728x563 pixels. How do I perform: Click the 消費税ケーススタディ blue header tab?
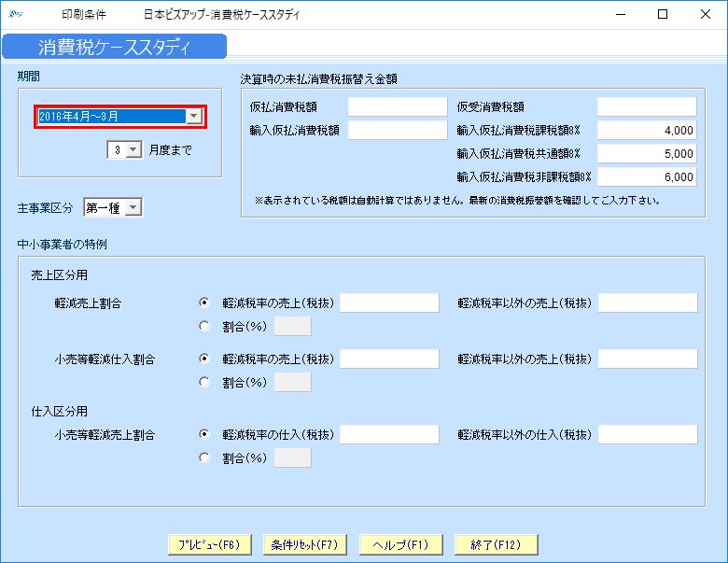click(x=114, y=47)
